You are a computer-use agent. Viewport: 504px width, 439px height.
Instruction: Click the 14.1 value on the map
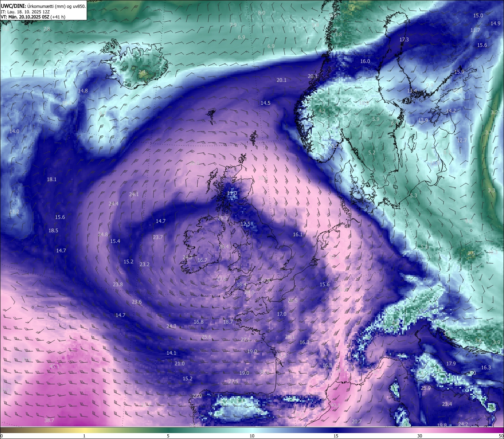point(171,353)
